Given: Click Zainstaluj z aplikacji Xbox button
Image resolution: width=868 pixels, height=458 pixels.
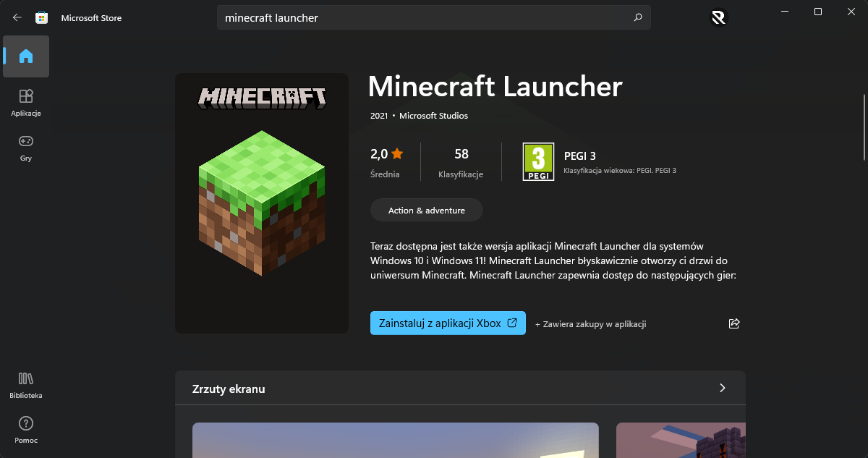Looking at the screenshot, I should tap(448, 323).
